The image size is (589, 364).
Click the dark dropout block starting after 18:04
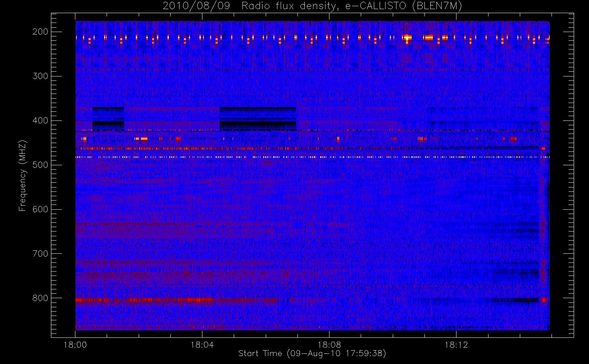258,119
